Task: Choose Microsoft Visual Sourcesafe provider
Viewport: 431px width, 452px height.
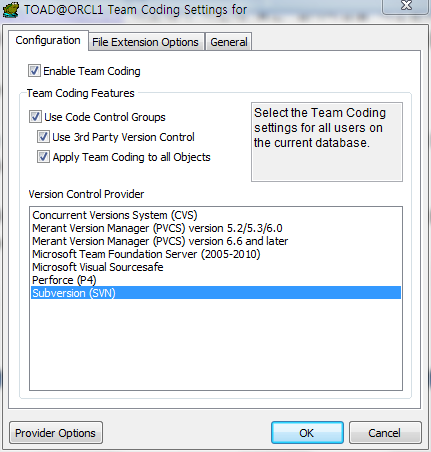Action: pyautogui.click(x=216, y=267)
